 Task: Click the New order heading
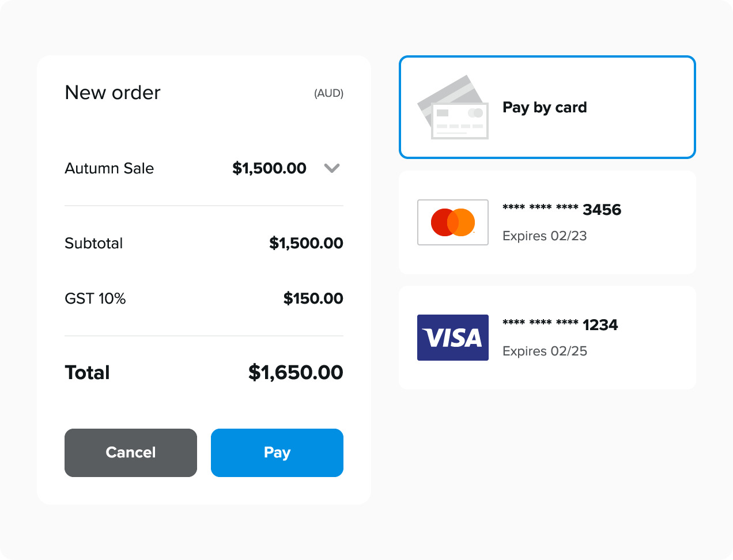point(113,93)
